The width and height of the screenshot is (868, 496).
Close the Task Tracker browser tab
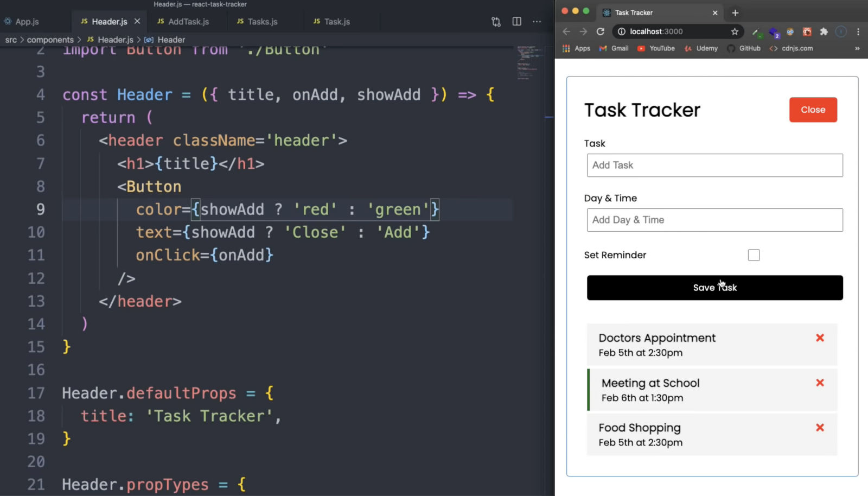click(x=715, y=12)
